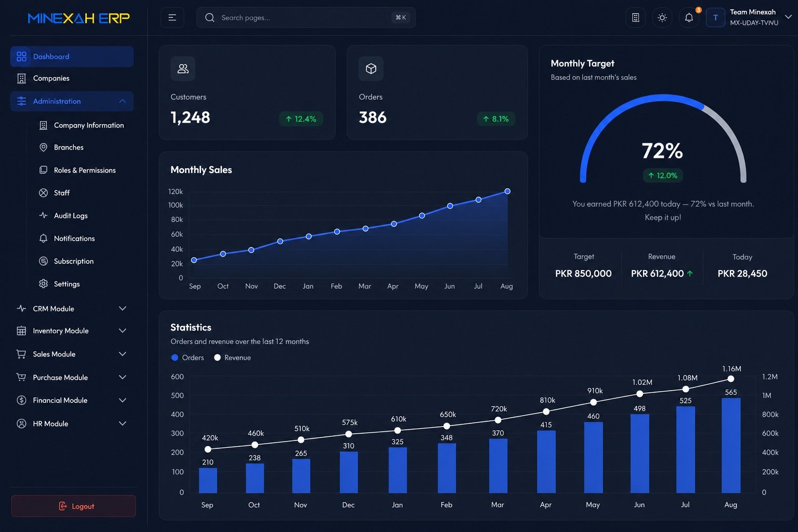
Task: Click the 12.0% badge under the gauge
Action: (663, 176)
